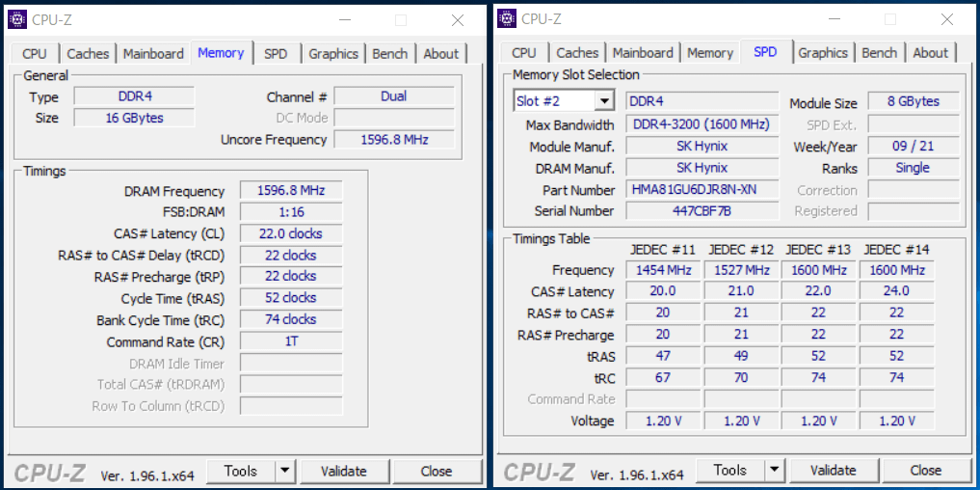Minimize the right CPU-Z window

(834, 19)
